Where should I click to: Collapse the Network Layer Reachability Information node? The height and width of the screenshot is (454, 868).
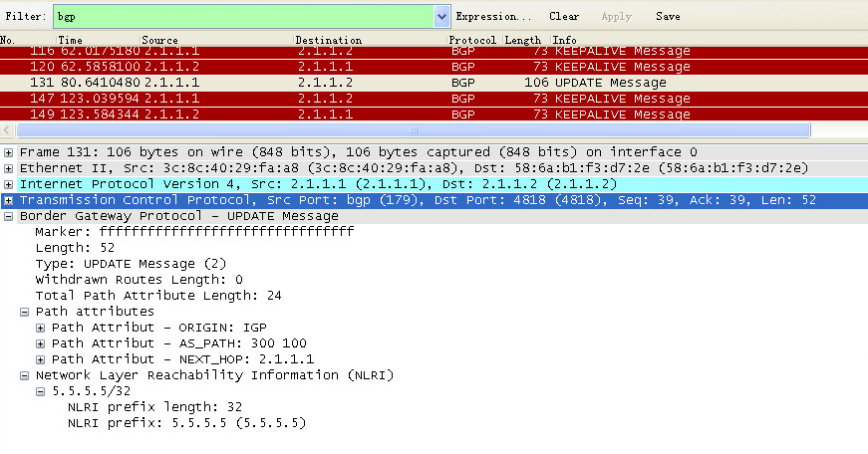coord(24,376)
